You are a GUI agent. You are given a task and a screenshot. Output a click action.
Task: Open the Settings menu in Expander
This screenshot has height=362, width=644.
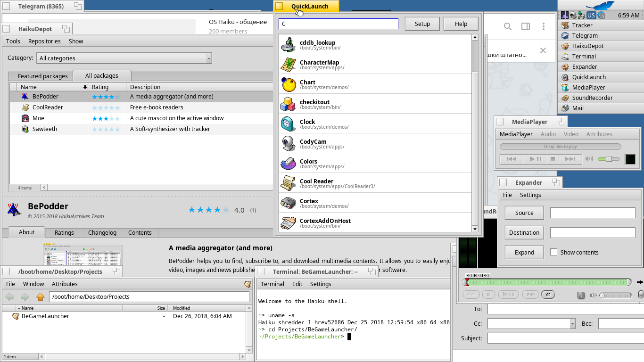[530, 195]
